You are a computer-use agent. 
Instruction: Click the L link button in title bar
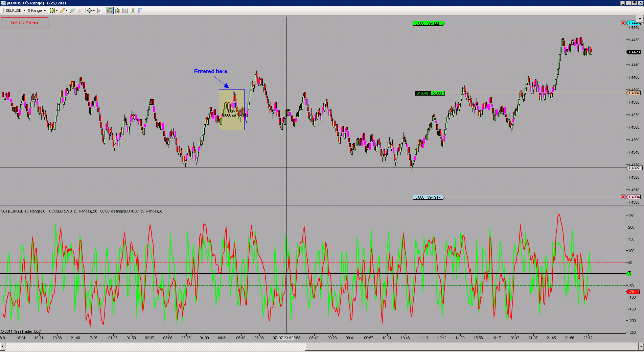coord(623,3)
